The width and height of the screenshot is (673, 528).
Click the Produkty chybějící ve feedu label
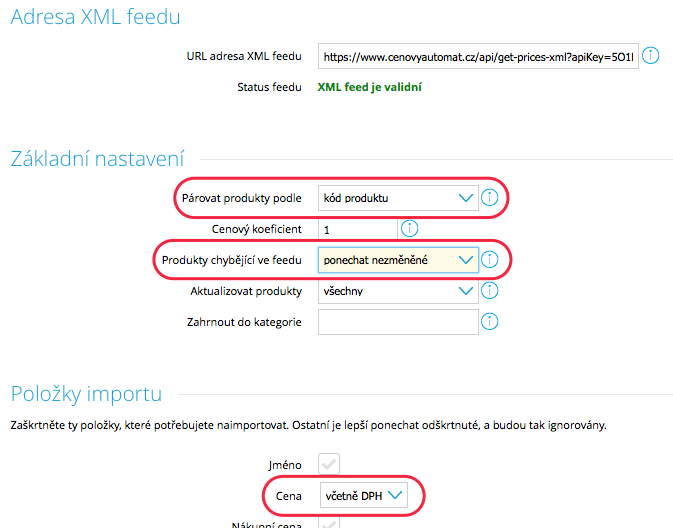tap(232, 260)
